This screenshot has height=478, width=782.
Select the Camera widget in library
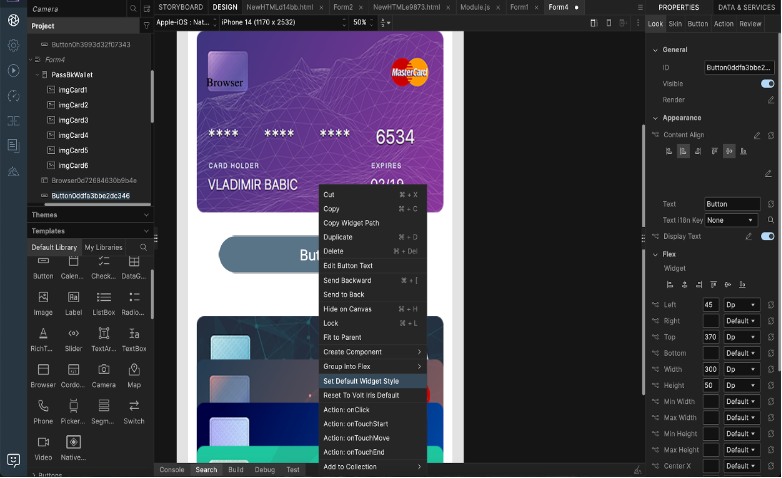[x=104, y=376]
